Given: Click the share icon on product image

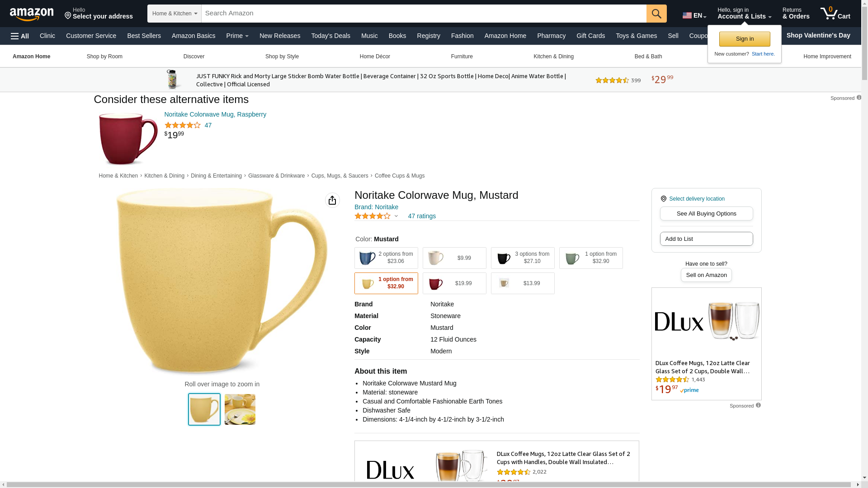Looking at the screenshot, I should (x=332, y=200).
